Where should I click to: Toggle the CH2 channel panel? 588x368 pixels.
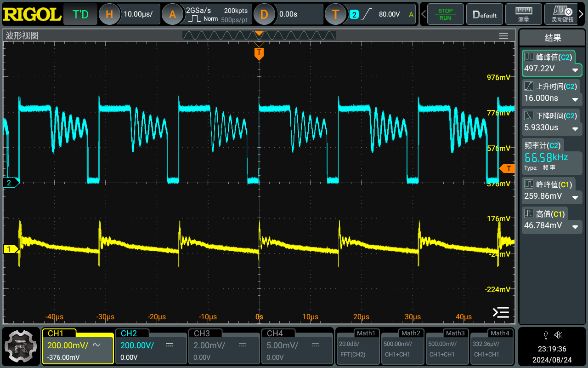tap(150, 346)
